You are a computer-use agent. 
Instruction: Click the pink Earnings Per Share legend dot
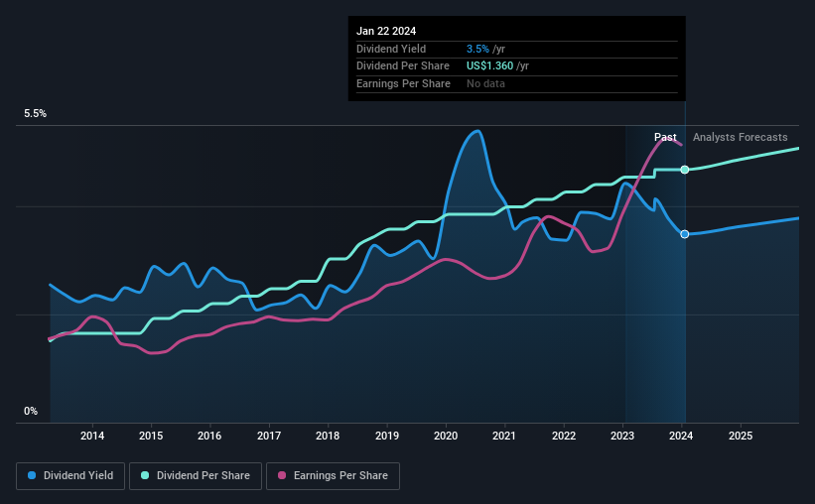(x=282, y=475)
